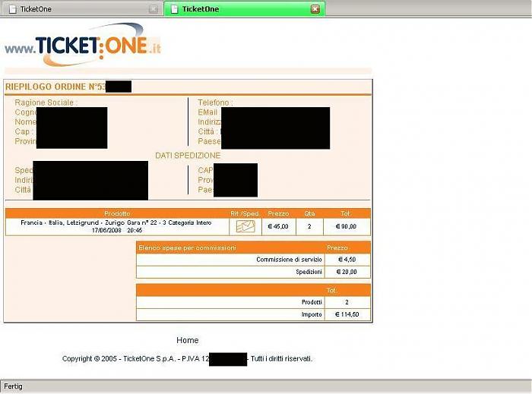Screen dimensions: 532x394
Task: Click the Commissione di servizio row label
Action: [x=289, y=260]
